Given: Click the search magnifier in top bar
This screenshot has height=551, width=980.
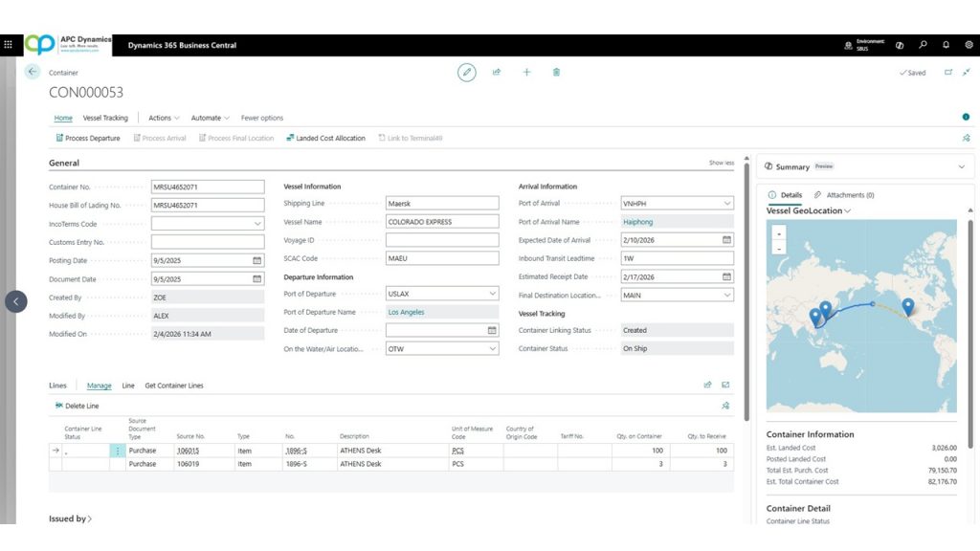Looking at the screenshot, I should [x=923, y=45].
